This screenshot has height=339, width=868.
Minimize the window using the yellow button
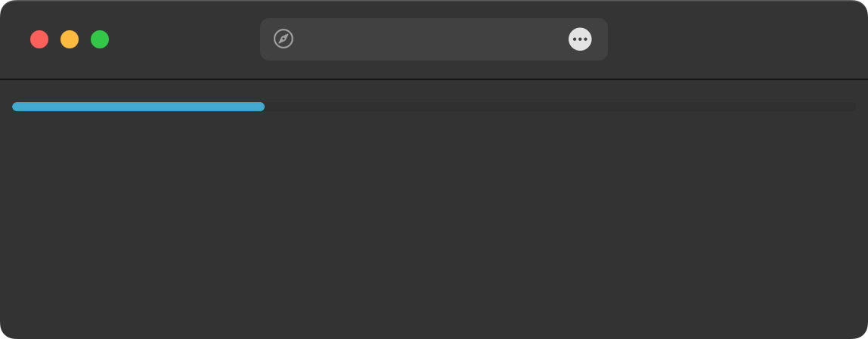tap(70, 39)
